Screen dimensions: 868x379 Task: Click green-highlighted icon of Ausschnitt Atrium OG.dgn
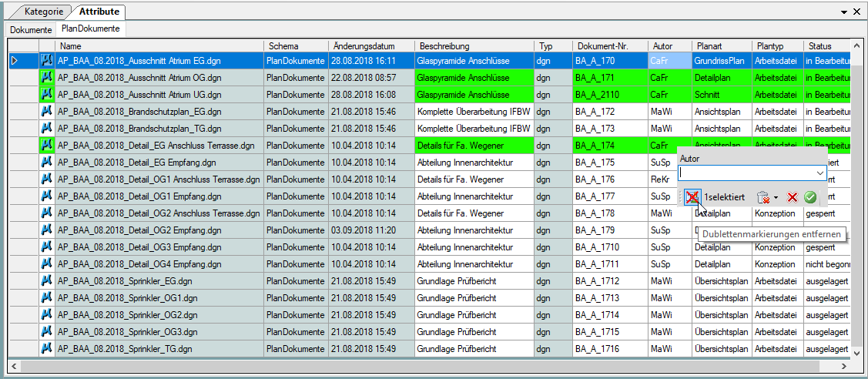47,78
